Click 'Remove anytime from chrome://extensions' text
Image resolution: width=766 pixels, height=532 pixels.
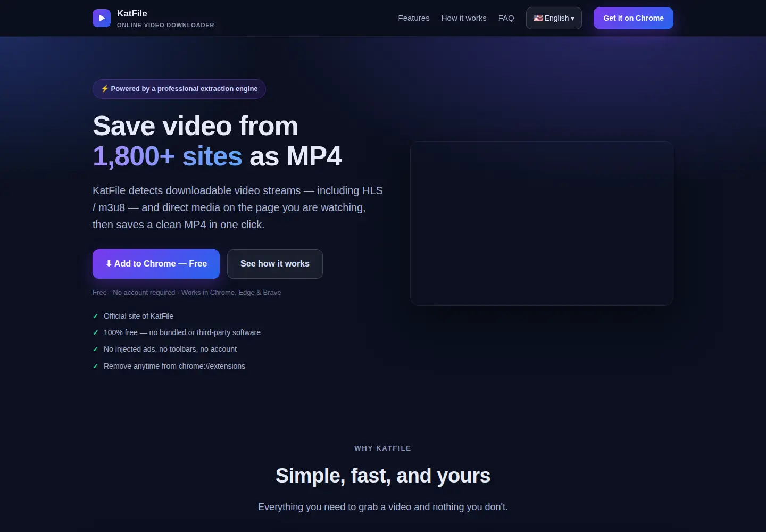click(x=174, y=366)
